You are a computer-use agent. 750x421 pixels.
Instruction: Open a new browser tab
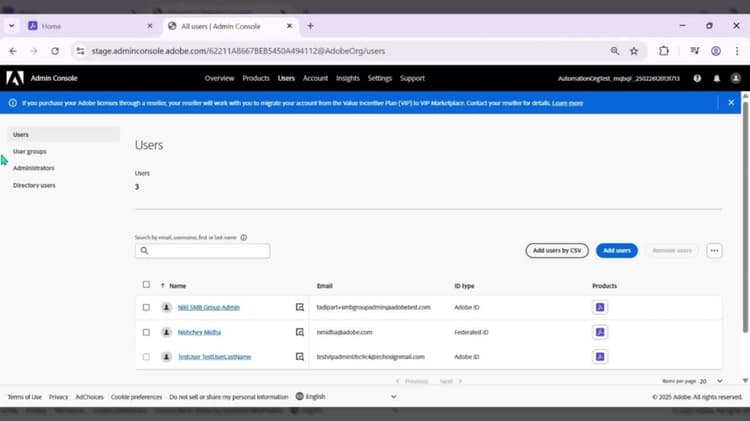click(310, 26)
